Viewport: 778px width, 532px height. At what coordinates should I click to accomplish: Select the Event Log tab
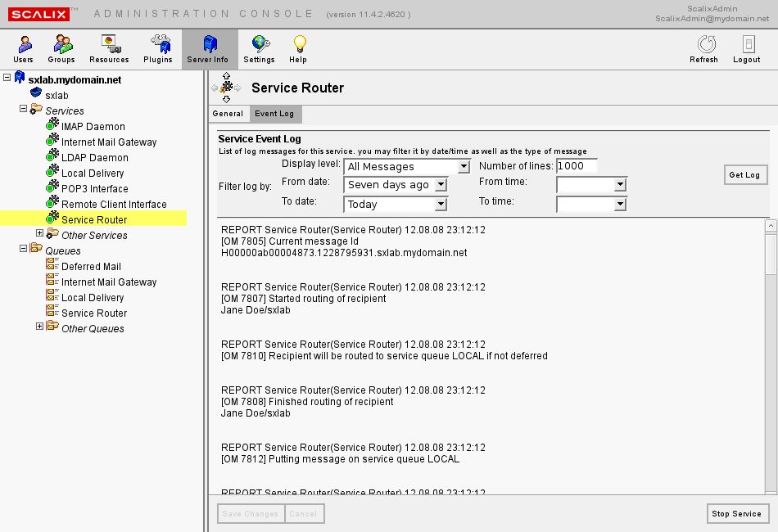click(x=274, y=114)
